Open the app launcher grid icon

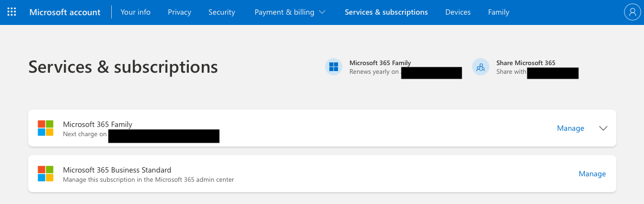(x=12, y=12)
